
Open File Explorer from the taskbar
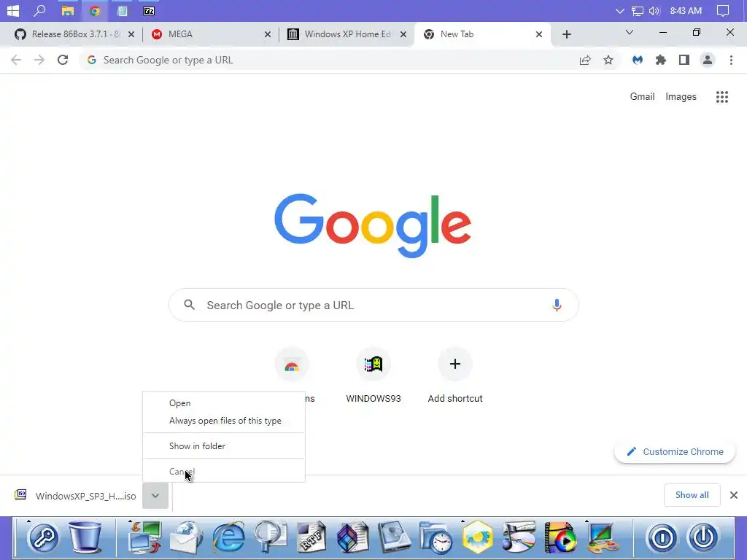[x=68, y=10]
